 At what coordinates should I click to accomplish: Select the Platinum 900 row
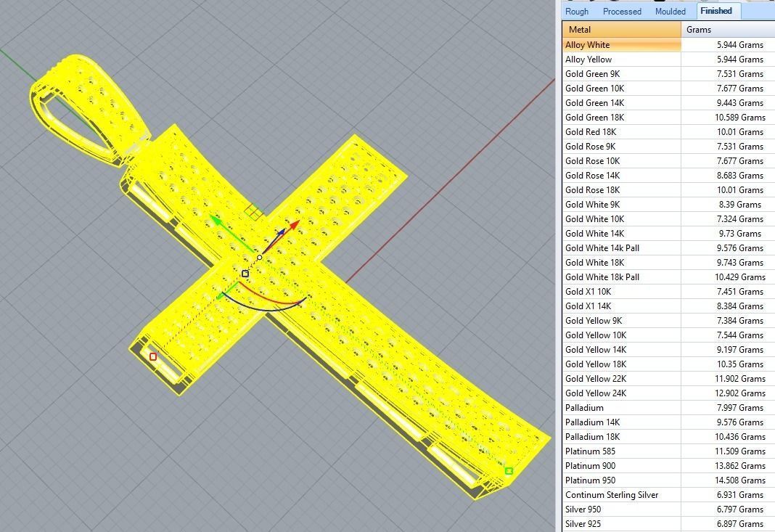click(x=669, y=465)
